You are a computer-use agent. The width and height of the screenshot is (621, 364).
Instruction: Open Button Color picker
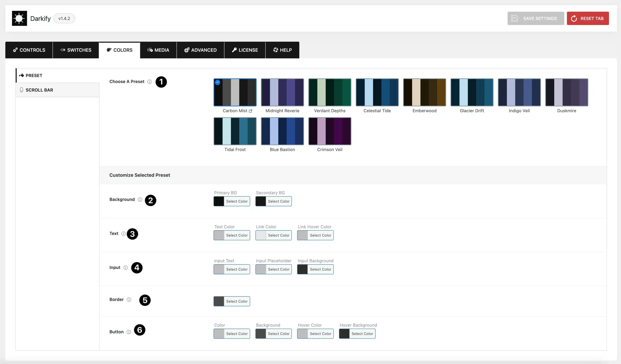[x=232, y=334]
